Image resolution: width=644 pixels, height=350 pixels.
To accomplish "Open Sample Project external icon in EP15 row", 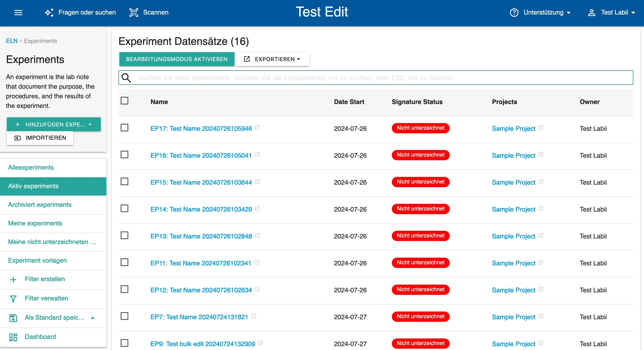I will pos(541,182).
